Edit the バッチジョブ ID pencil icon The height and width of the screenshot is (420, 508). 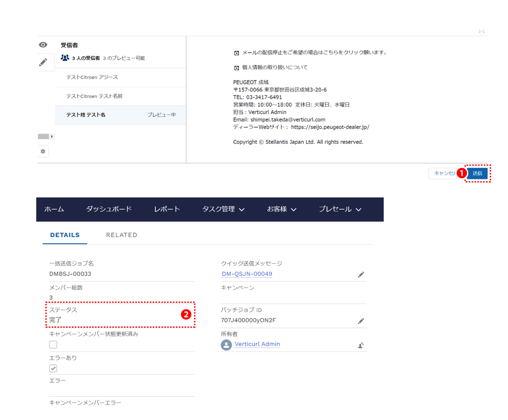click(361, 321)
